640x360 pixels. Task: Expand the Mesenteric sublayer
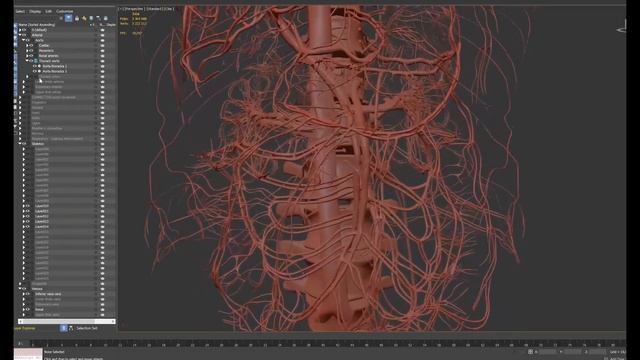pos(27,51)
